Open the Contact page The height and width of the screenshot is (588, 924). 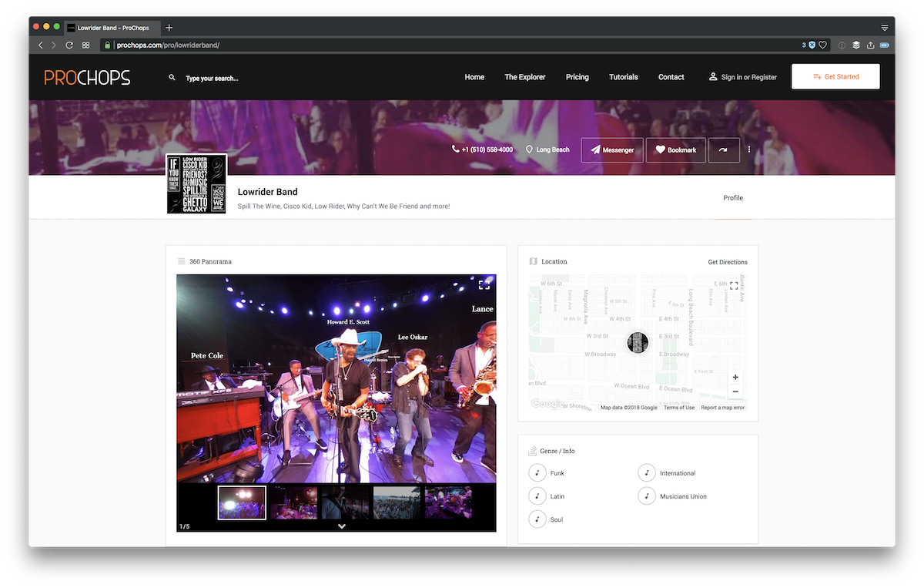(671, 77)
